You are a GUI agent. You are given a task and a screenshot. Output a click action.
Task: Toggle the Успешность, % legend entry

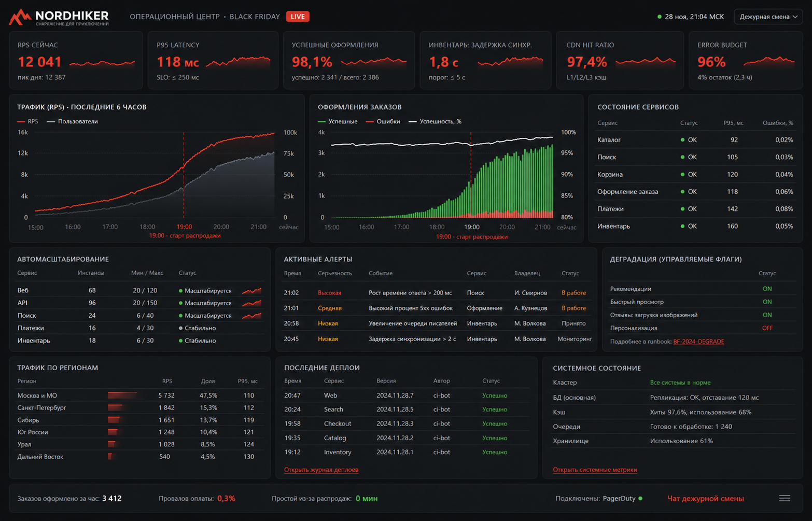[x=435, y=121]
